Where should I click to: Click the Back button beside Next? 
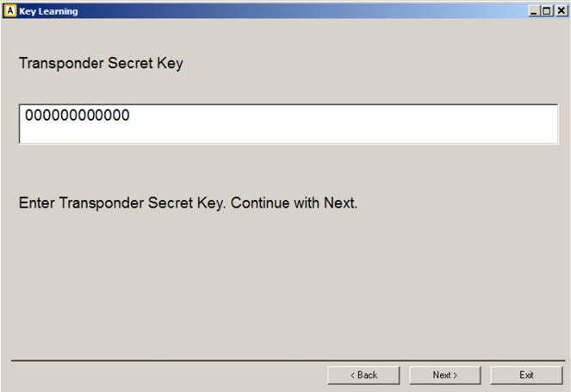[x=363, y=376]
